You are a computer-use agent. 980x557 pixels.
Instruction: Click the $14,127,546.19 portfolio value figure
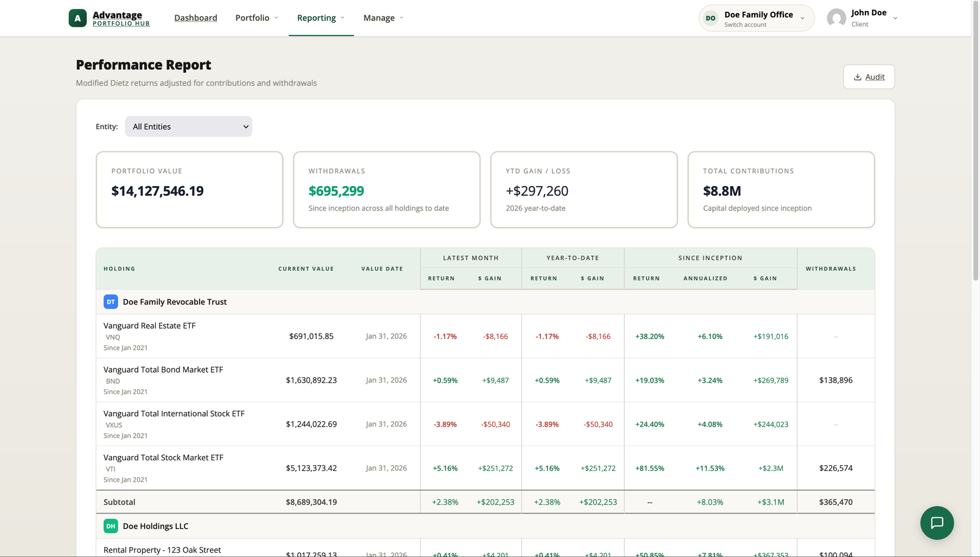(157, 191)
